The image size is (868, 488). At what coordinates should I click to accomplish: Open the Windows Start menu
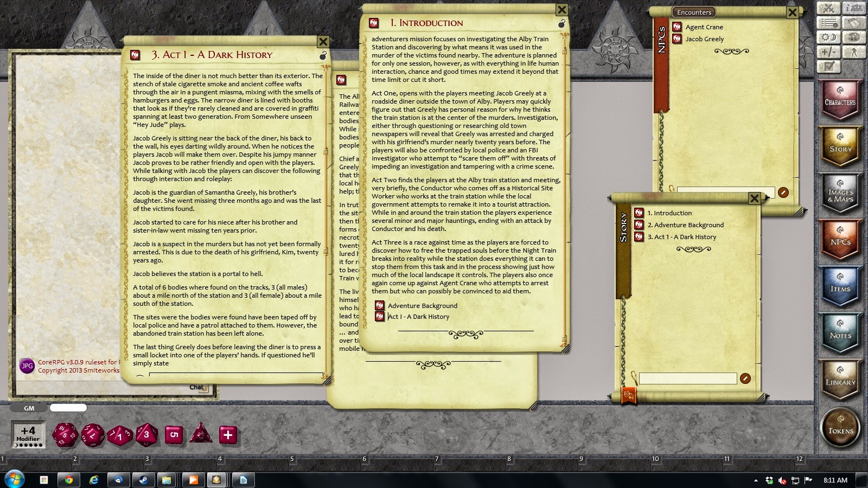click(x=14, y=479)
